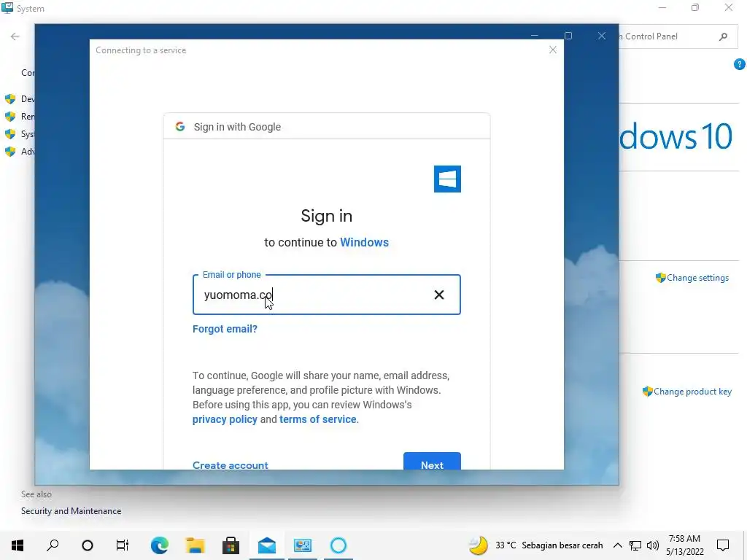
Task: Open notification center icon
Action: coord(723,545)
